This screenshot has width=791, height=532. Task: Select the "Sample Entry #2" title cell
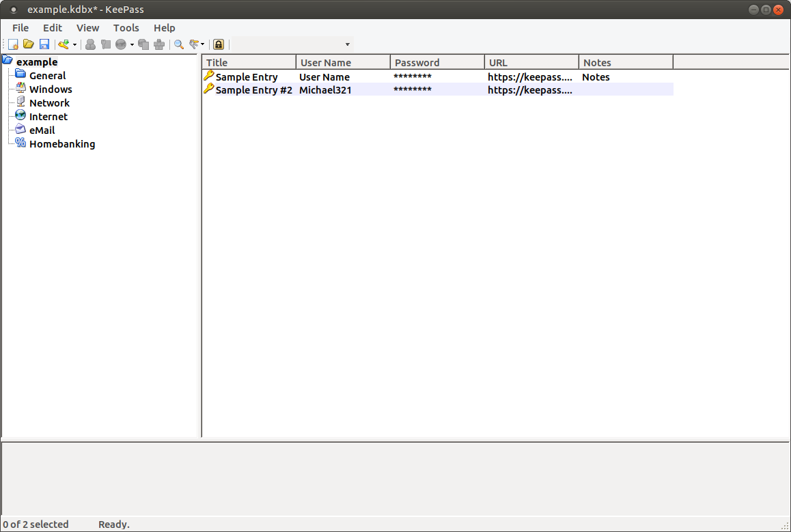[253, 90]
